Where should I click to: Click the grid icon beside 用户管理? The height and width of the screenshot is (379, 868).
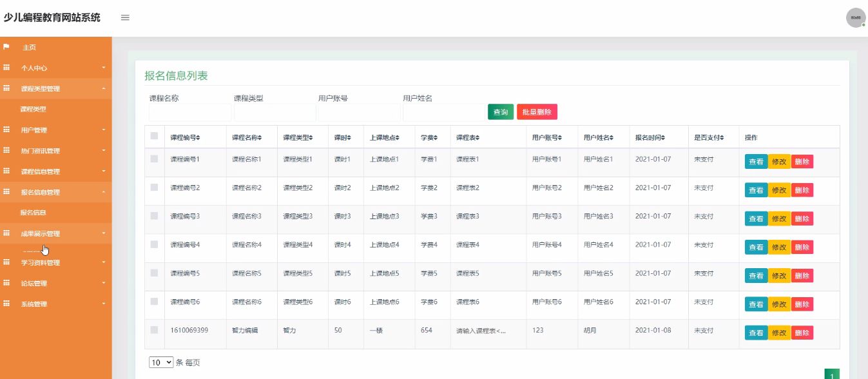pyautogui.click(x=6, y=130)
